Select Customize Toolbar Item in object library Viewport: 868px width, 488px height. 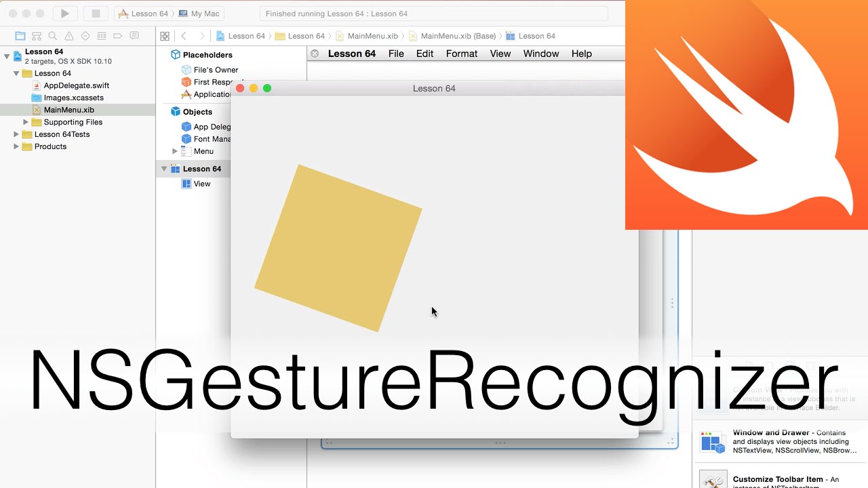click(780, 479)
